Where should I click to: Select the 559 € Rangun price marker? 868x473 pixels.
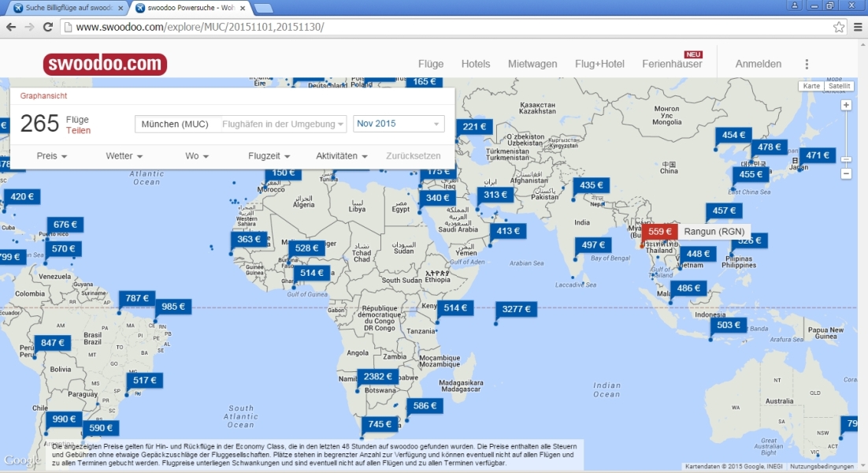(660, 232)
